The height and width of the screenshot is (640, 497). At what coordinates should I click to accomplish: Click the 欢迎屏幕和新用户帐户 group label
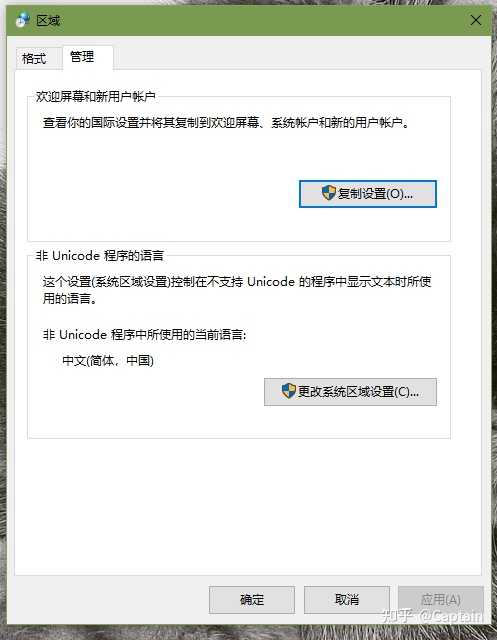pos(95,96)
